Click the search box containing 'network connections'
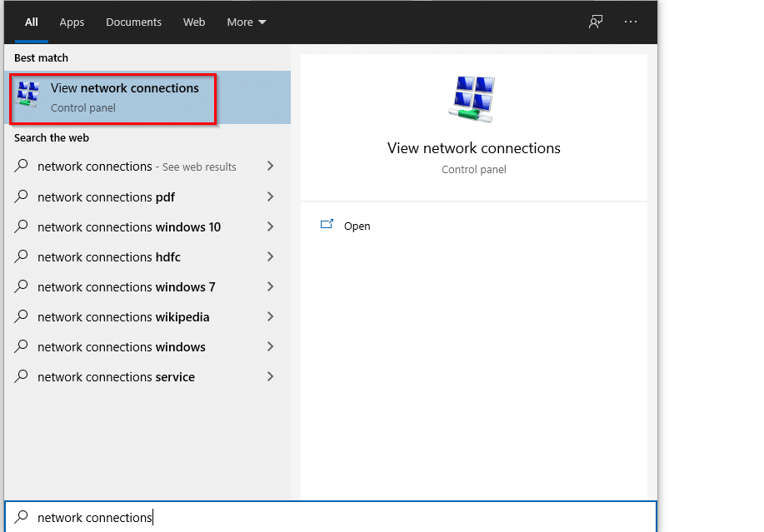The image size is (764, 532). click(x=331, y=517)
